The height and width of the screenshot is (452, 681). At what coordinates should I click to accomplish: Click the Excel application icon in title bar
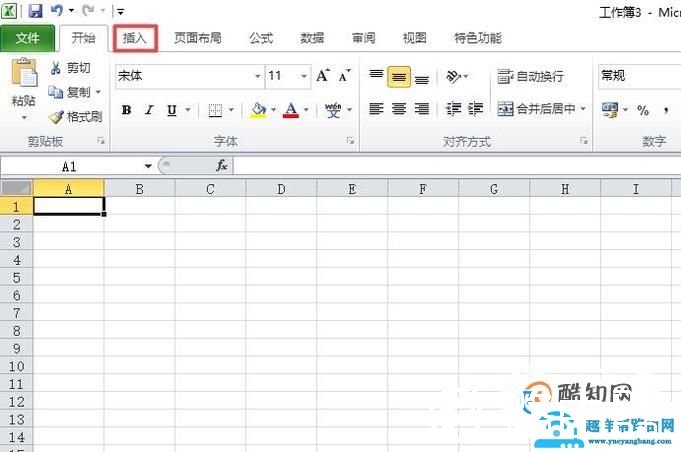[9, 10]
